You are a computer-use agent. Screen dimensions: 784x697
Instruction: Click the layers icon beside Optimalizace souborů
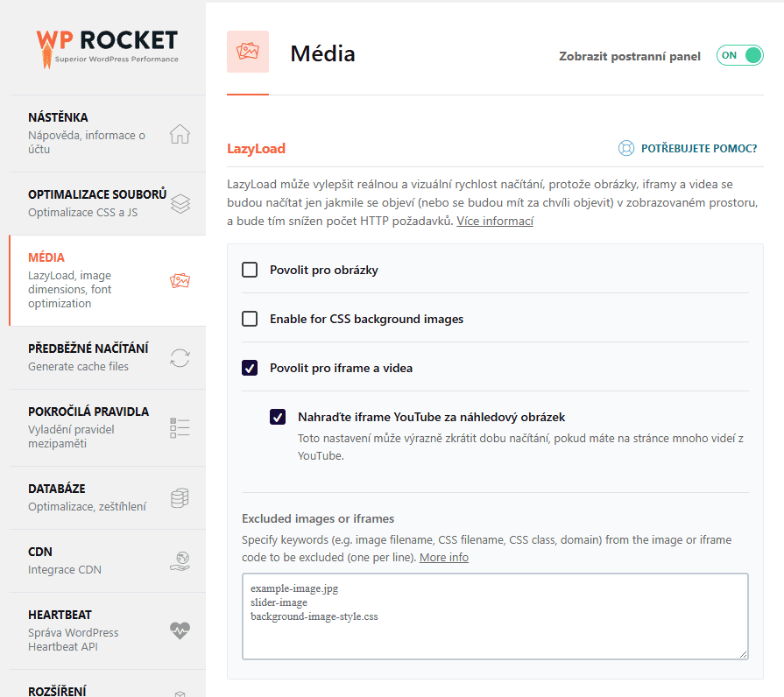(x=180, y=203)
